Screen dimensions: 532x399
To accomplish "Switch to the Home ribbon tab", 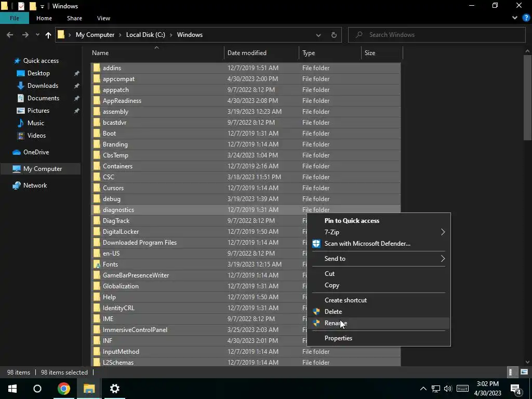I will pyautogui.click(x=44, y=18).
